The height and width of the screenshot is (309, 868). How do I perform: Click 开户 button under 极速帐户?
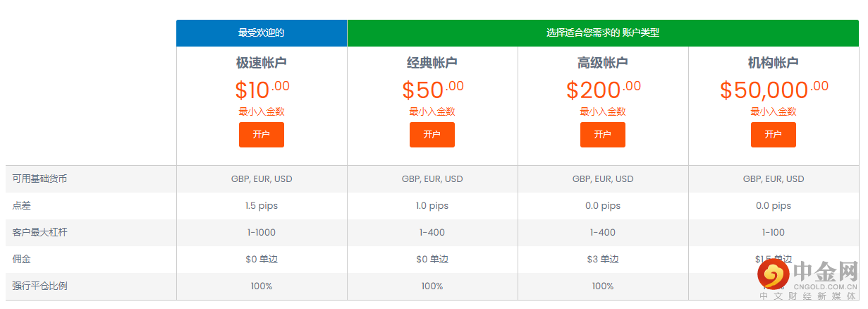tap(262, 135)
